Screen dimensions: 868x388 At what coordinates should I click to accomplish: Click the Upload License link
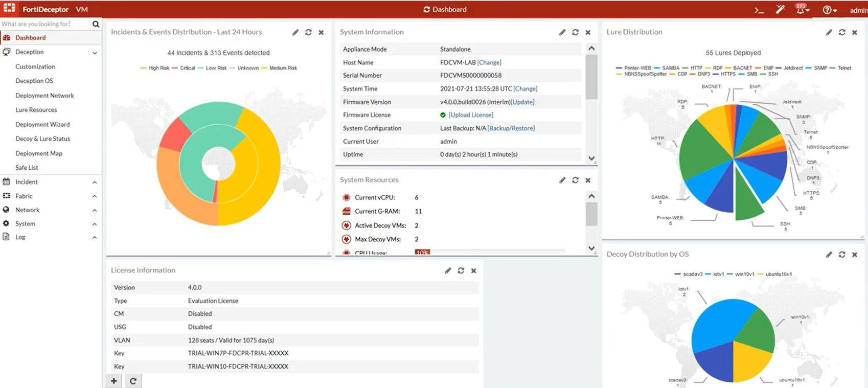click(471, 115)
